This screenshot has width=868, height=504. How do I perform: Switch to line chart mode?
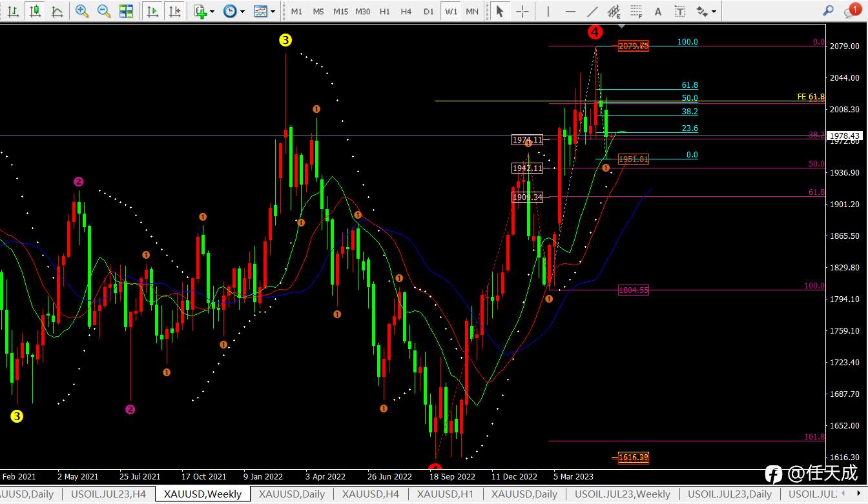(x=57, y=11)
